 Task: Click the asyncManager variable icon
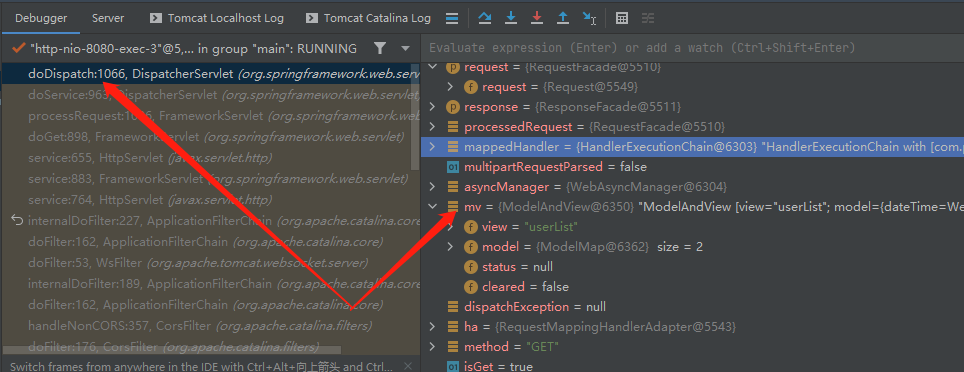pos(453,186)
